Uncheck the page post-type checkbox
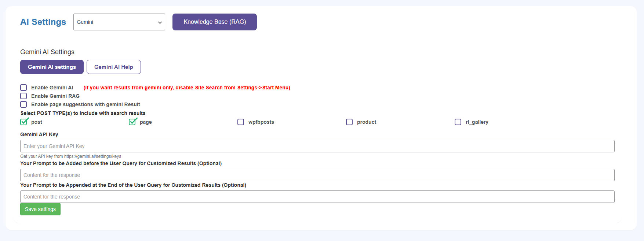The height and width of the screenshot is (241, 644). click(132, 122)
